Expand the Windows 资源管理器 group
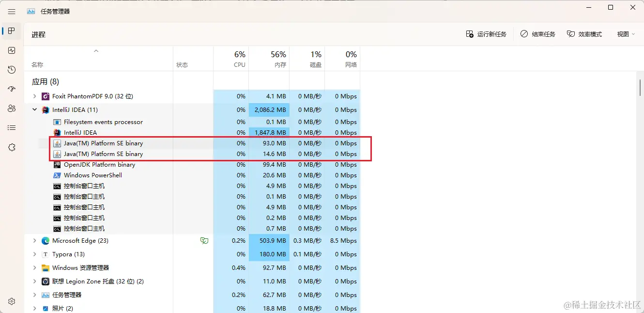Viewport: 644px width, 313px height. tap(34, 268)
